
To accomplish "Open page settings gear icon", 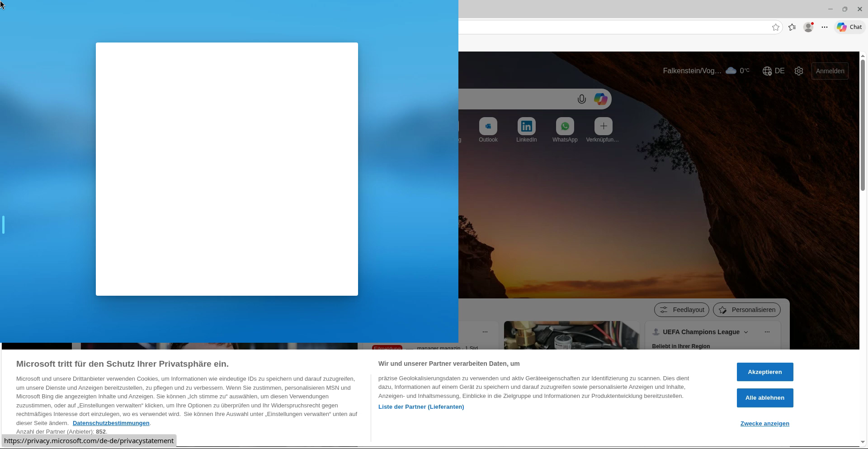I will 799,71.
